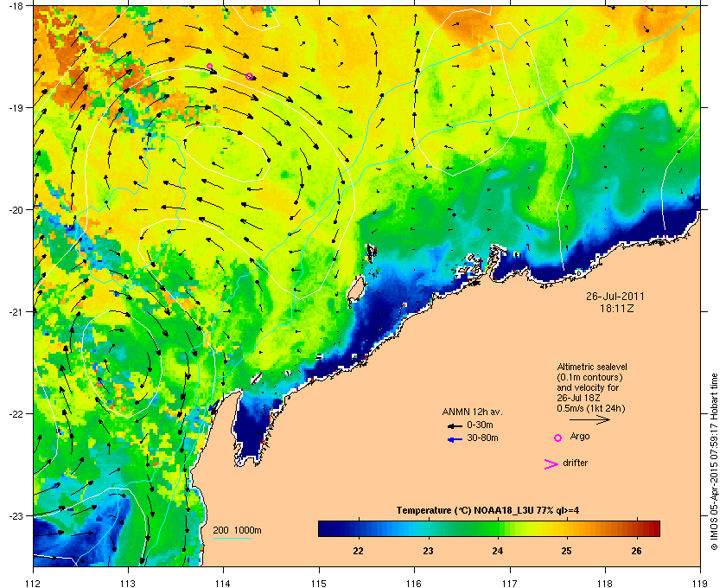Click longitude axis label 119
Image resolution: width=726 pixels, height=588 pixels.
pos(700,584)
